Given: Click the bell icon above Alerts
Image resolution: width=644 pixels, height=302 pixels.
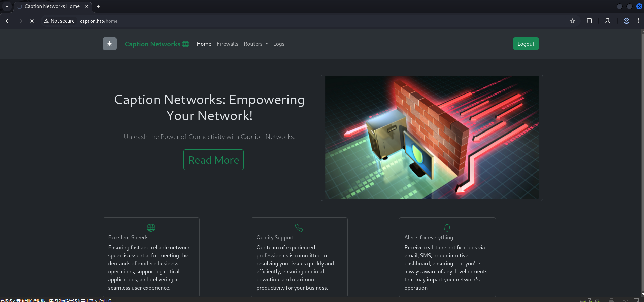Looking at the screenshot, I should [x=447, y=228].
